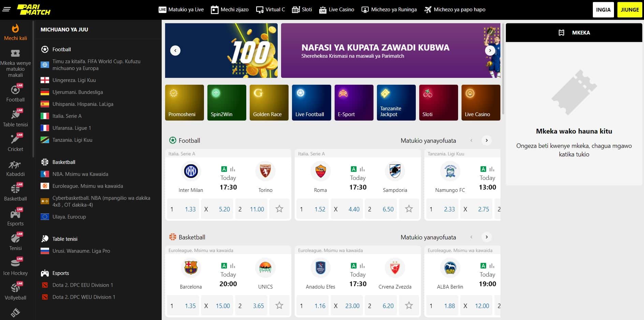The width and height of the screenshot is (644, 320).
Task: Open Live Football tile
Action: (x=311, y=102)
